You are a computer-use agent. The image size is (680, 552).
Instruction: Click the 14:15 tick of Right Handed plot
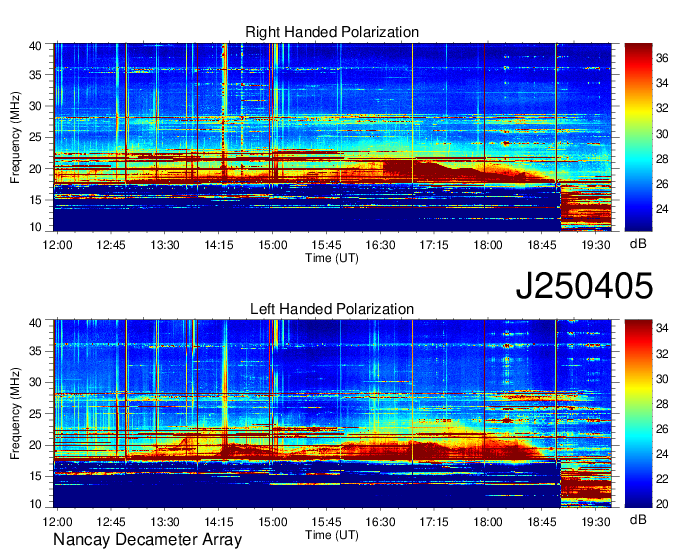pos(219,245)
